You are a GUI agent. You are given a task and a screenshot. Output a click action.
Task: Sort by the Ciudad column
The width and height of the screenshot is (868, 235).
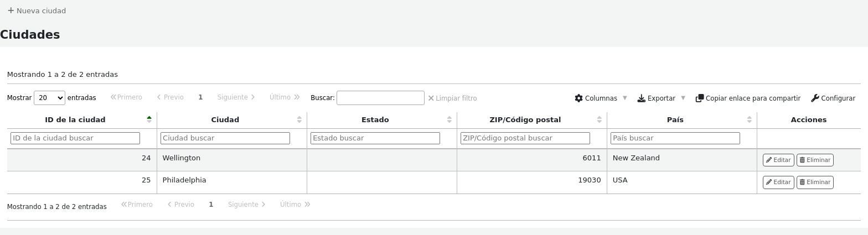[225, 119]
